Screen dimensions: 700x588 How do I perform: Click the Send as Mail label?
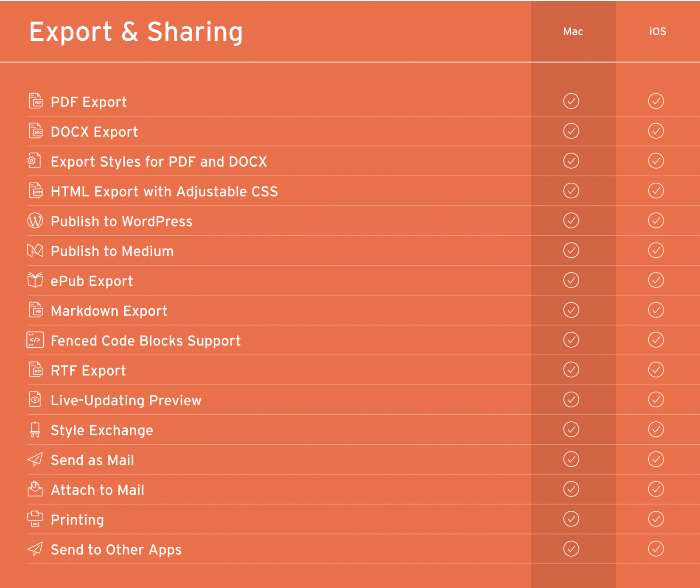click(x=92, y=460)
